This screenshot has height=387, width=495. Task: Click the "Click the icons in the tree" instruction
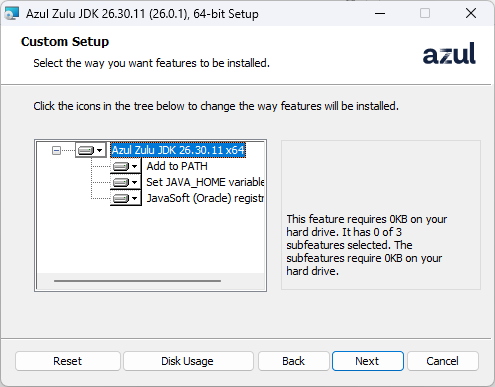(x=216, y=106)
